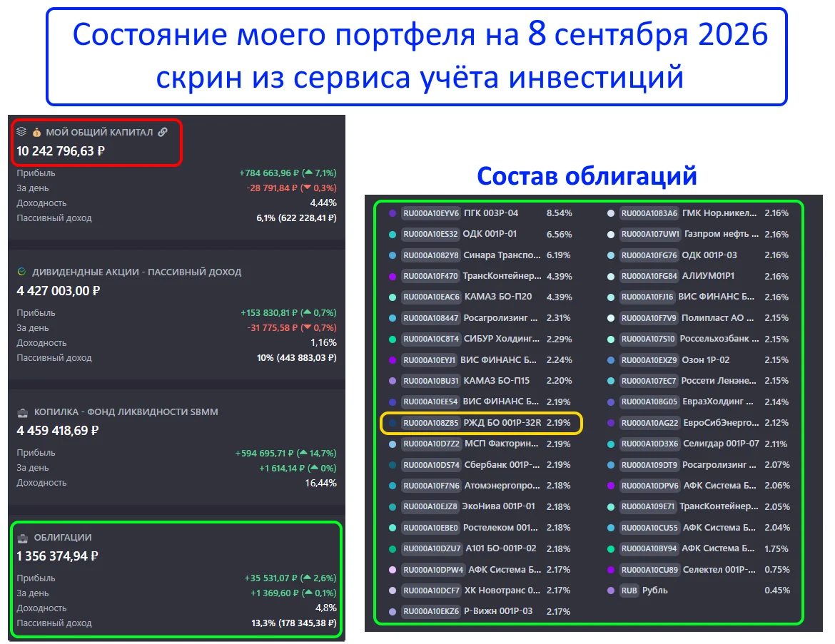835x644 pixels.
Task: Click ISIN badge RU000A10EYV6
Action: [431, 213]
